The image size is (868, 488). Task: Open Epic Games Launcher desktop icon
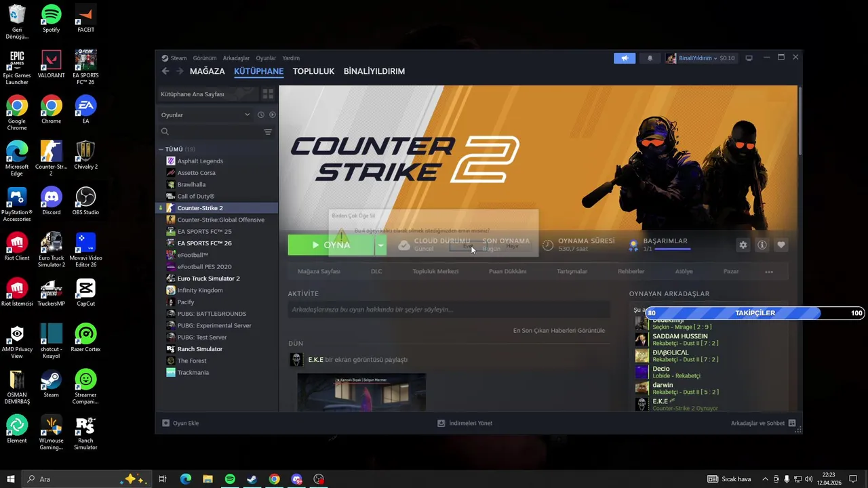pyautogui.click(x=17, y=67)
